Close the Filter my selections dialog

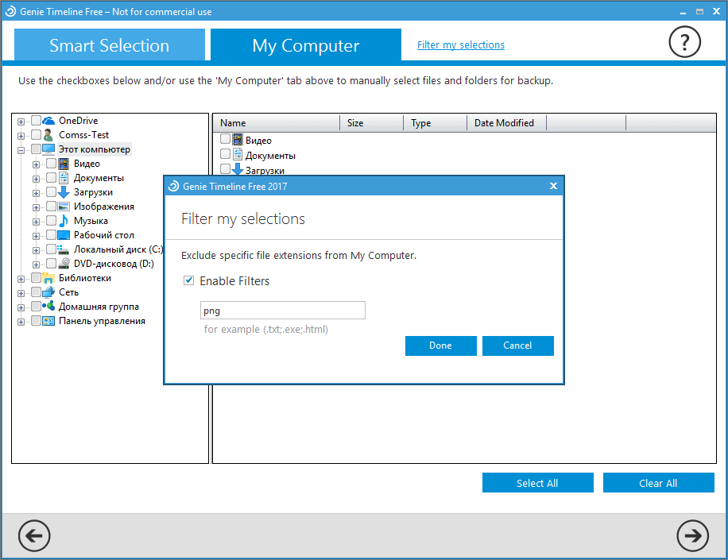pyautogui.click(x=553, y=186)
